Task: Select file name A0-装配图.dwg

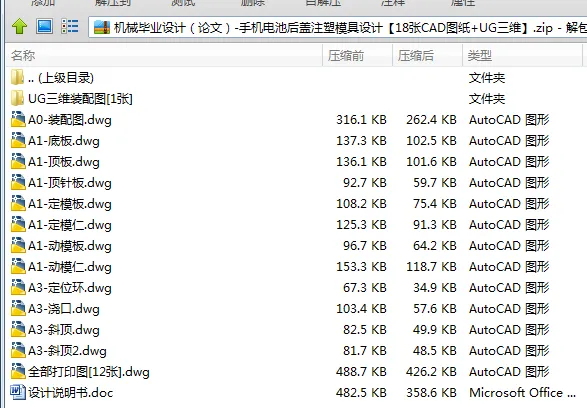Action: point(70,120)
